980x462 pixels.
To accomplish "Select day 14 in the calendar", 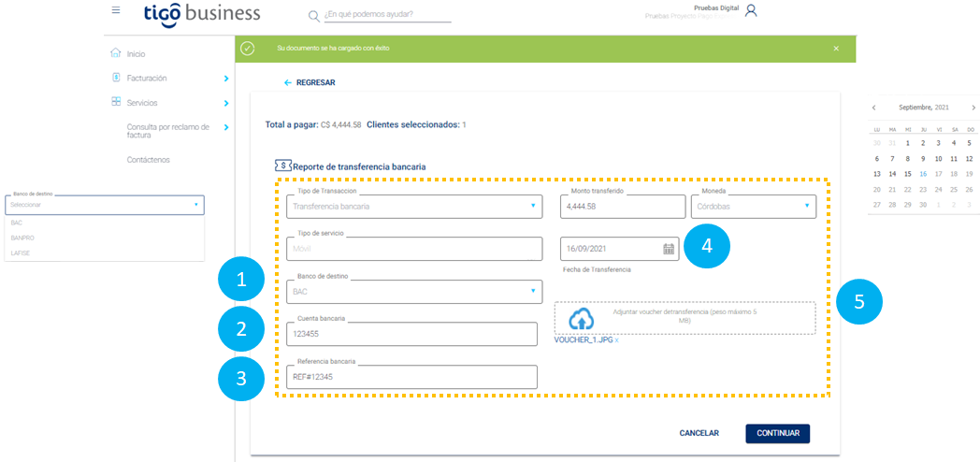I will coord(892,174).
